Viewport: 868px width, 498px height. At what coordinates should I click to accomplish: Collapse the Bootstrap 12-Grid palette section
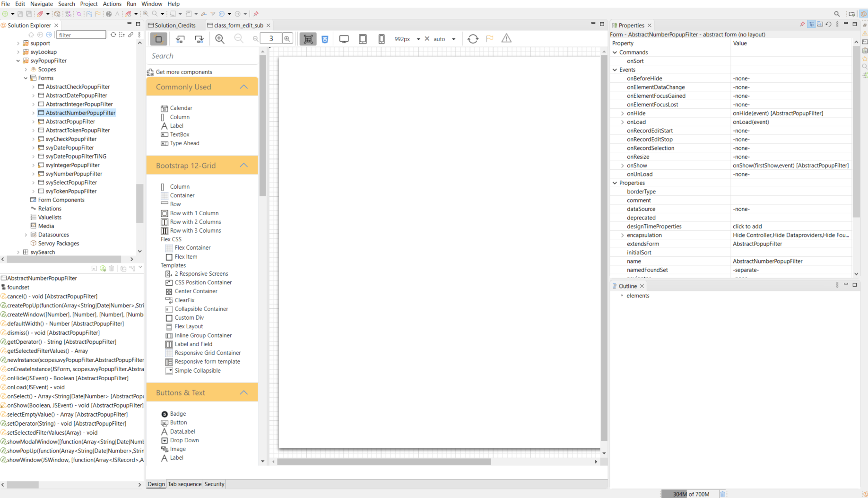(x=243, y=165)
